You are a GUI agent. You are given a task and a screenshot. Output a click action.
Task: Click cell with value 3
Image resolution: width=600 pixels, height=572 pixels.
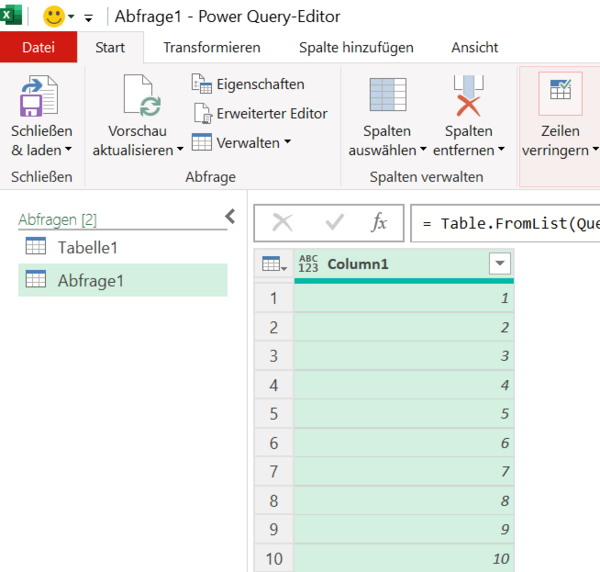click(x=404, y=356)
